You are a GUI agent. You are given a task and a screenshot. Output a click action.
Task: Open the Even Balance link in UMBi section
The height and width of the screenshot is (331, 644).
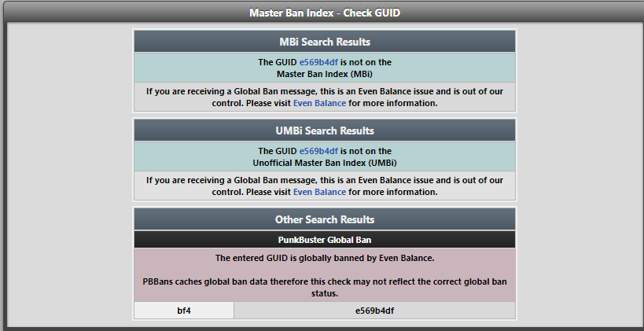[x=319, y=192]
